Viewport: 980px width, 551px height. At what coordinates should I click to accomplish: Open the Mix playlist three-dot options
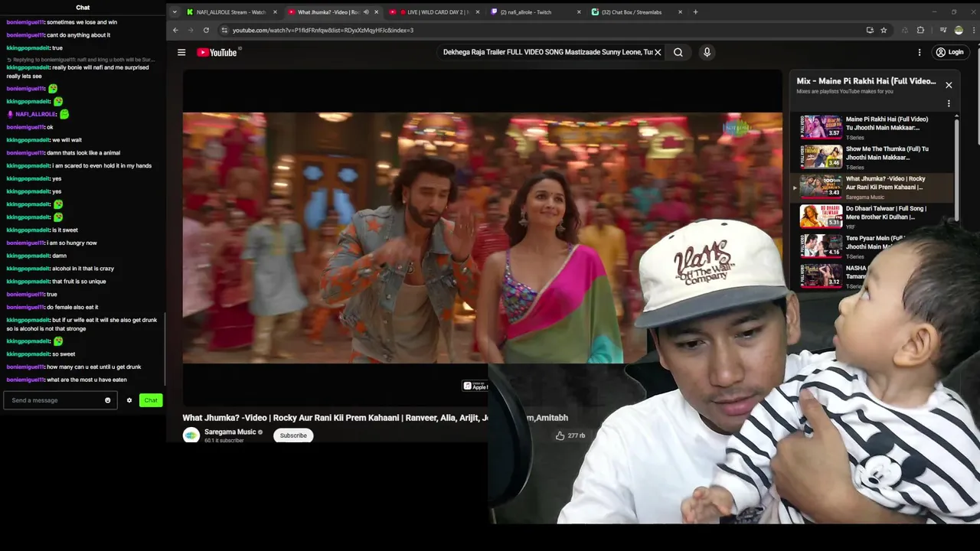pos(949,103)
